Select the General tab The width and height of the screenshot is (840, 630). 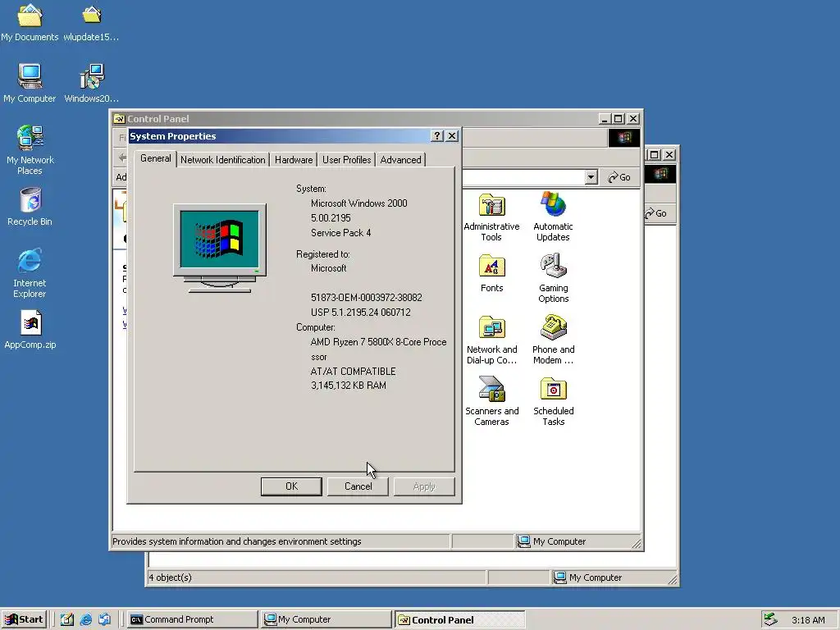coord(155,158)
